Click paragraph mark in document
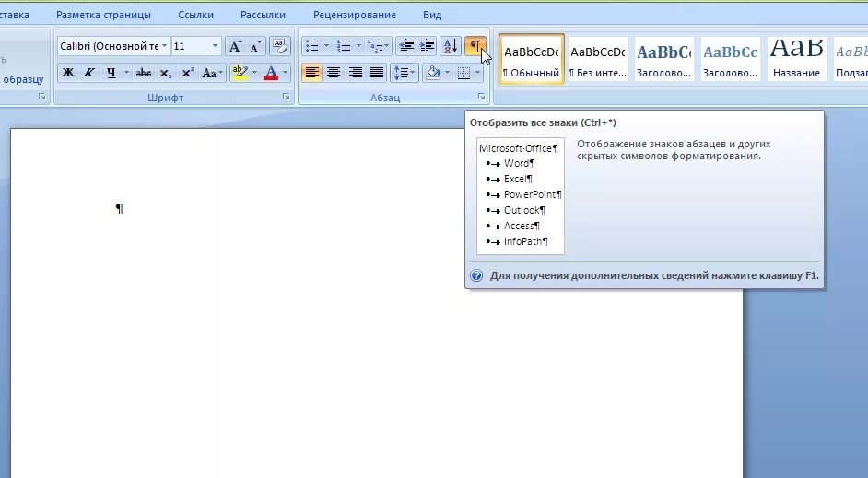Viewport: 868px width, 478px height. [x=120, y=208]
